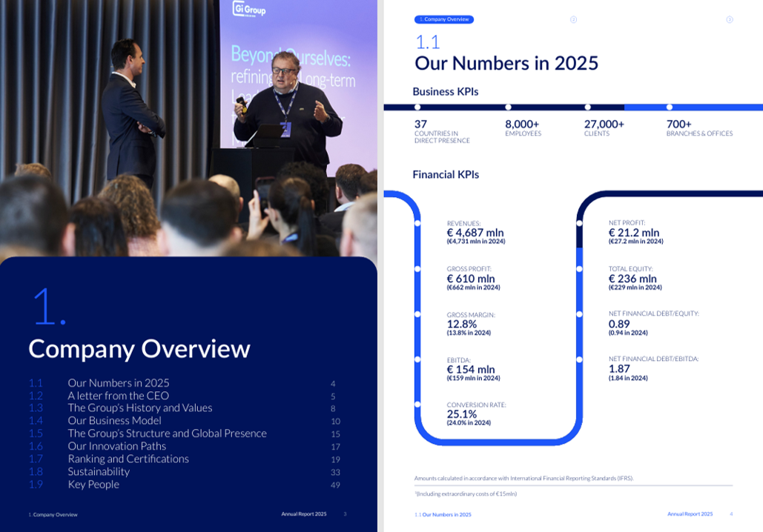
Task: Open 'Ranking and Certifications' contents entry
Action: pos(128,459)
